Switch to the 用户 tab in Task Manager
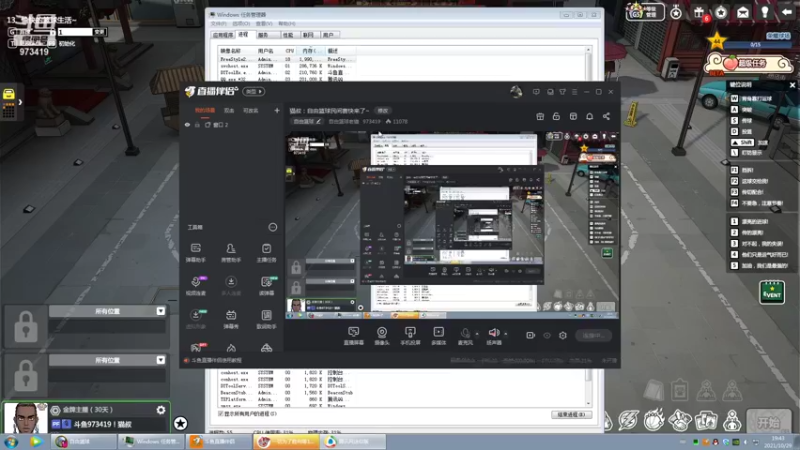Screen dimensions: 800x450 click(x=328, y=35)
